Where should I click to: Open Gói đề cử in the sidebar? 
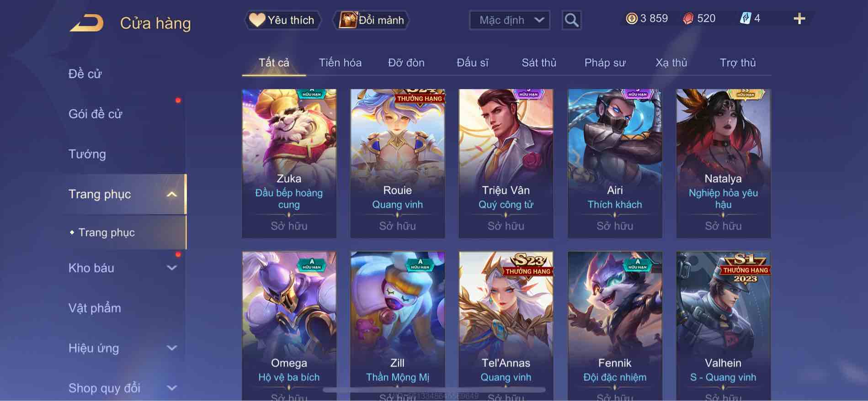pos(96,114)
